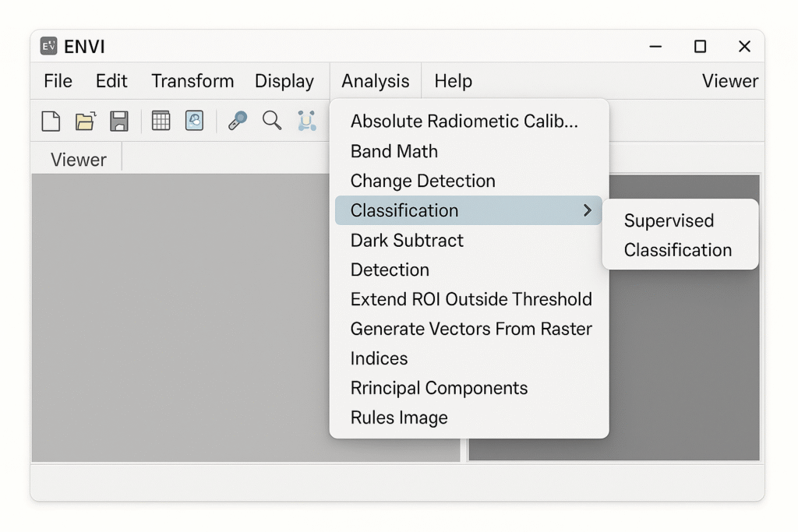Open the Edit menu
Viewport: 798px width, 532px height.
(x=111, y=81)
